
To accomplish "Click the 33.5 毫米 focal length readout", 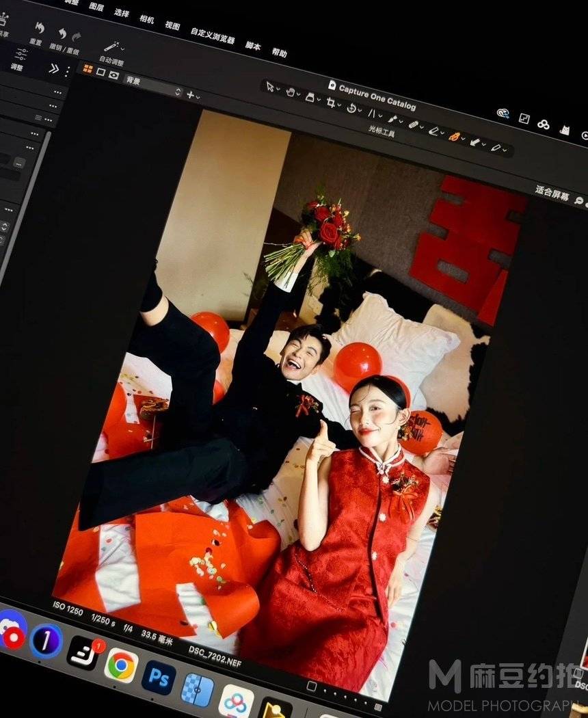I will (157, 637).
